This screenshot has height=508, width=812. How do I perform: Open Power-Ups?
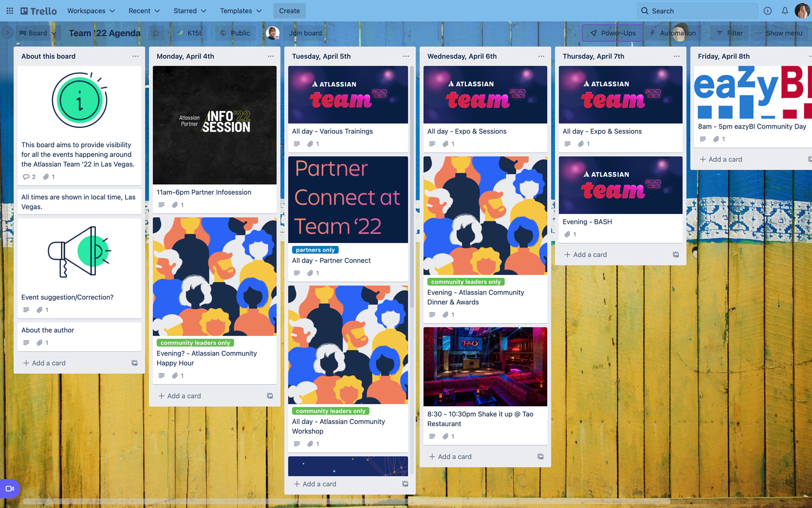pyautogui.click(x=613, y=33)
